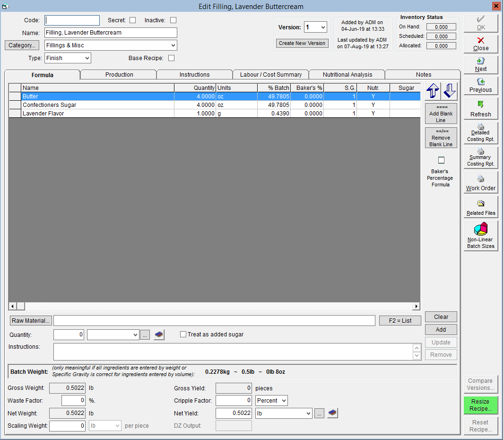Open the Version dropdown
The image size is (504, 440).
coord(315,27)
